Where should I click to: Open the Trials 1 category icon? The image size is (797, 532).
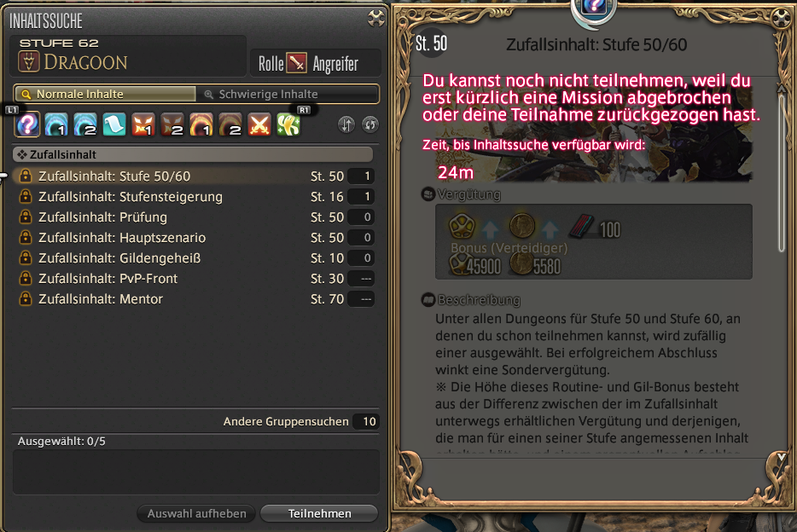[x=143, y=124]
